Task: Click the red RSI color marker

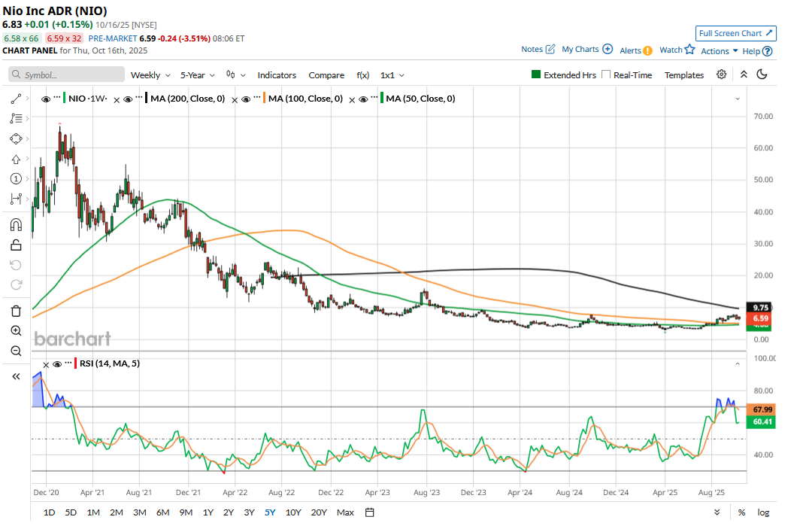Action: point(76,363)
